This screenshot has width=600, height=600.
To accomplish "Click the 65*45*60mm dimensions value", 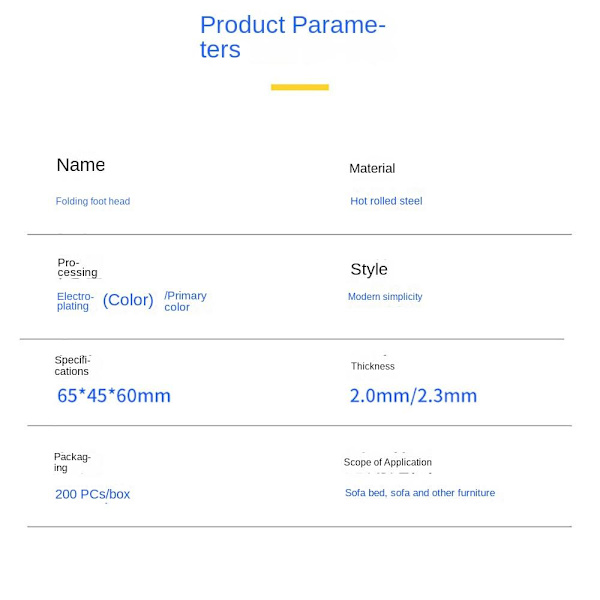I will click(x=114, y=396).
